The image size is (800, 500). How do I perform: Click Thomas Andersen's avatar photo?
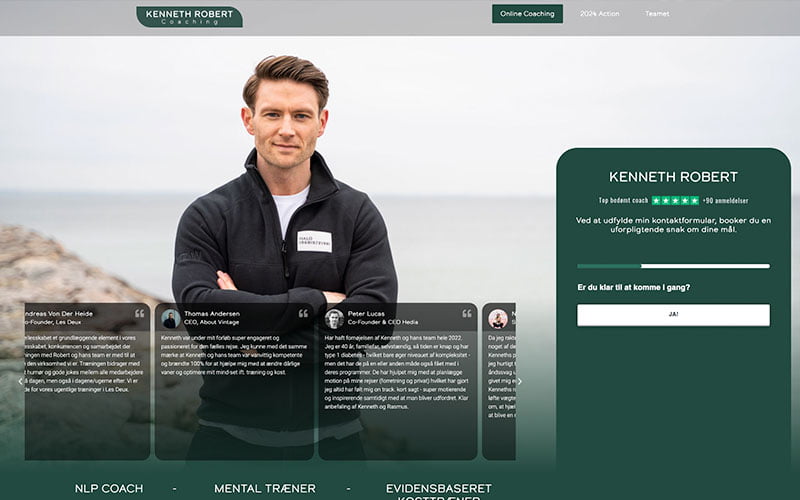coord(171,318)
